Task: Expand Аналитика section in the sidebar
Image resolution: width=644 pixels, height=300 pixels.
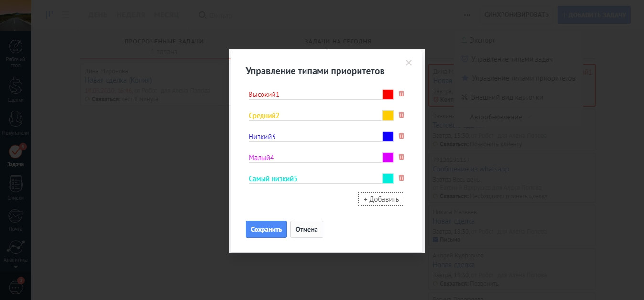Action: (16, 253)
